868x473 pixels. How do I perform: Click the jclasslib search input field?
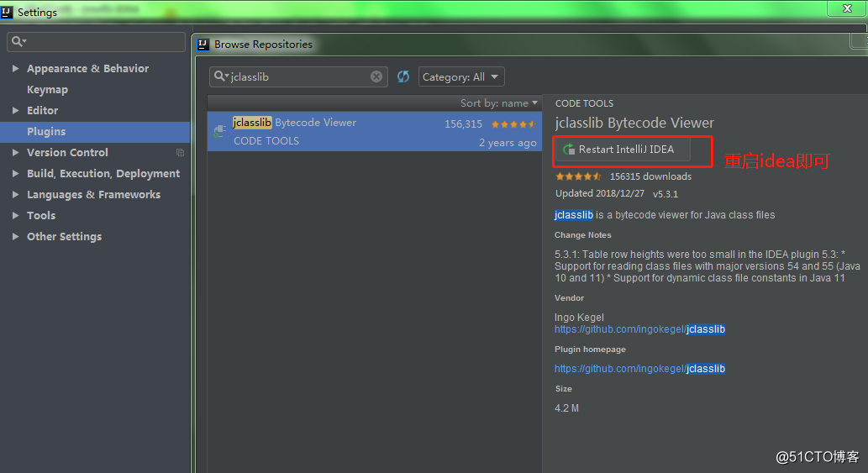298,77
